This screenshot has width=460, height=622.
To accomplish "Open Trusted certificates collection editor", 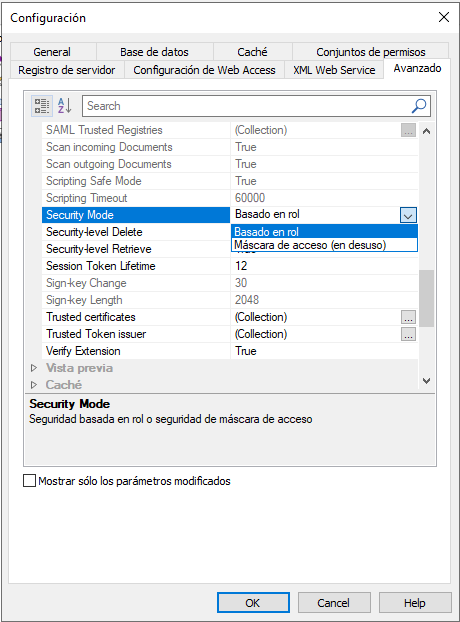I will tap(408, 317).
